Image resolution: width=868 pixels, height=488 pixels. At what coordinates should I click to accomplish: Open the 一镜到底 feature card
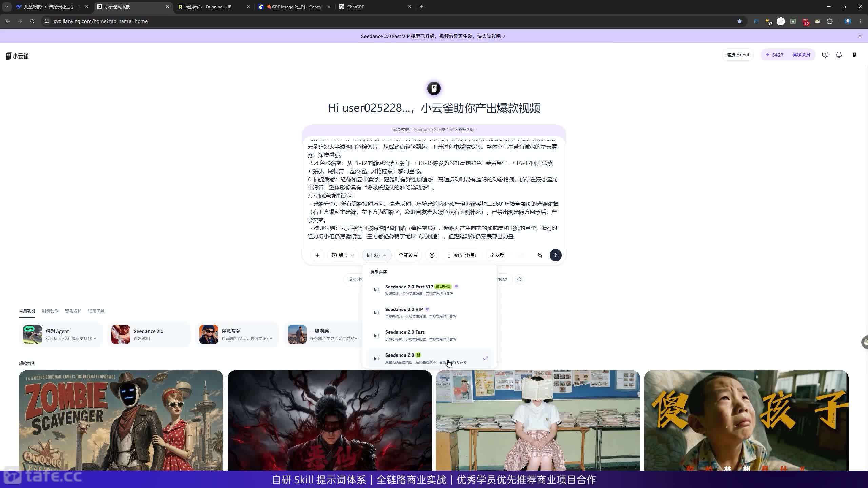click(x=323, y=334)
